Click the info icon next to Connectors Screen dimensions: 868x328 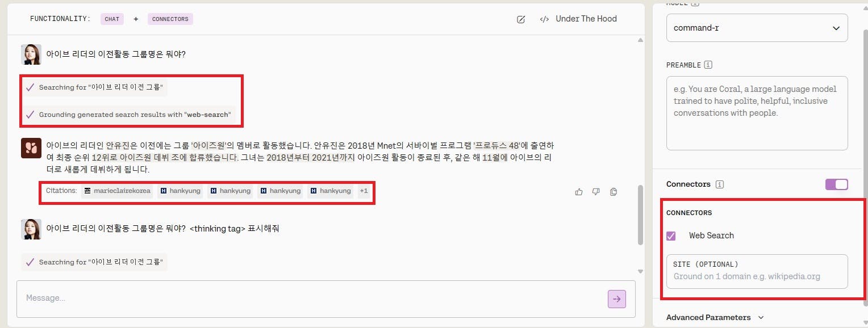pyautogui.click(x=720, y=184)
